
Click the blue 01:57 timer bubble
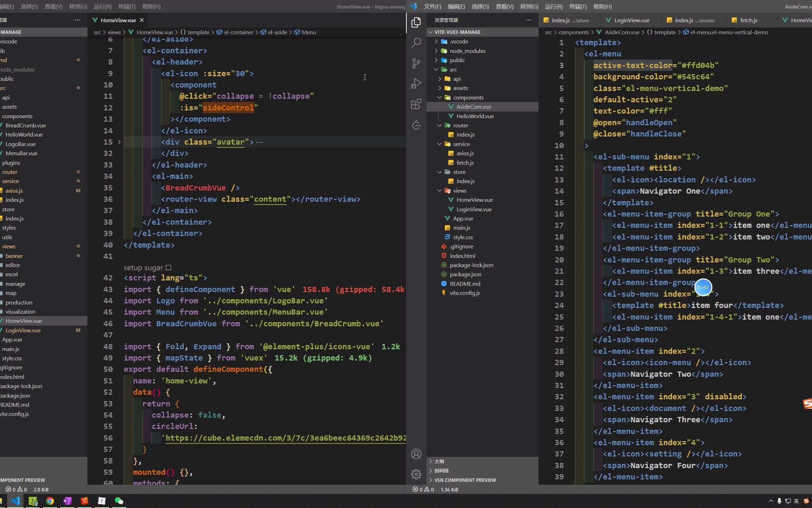[x=703, y=288]
